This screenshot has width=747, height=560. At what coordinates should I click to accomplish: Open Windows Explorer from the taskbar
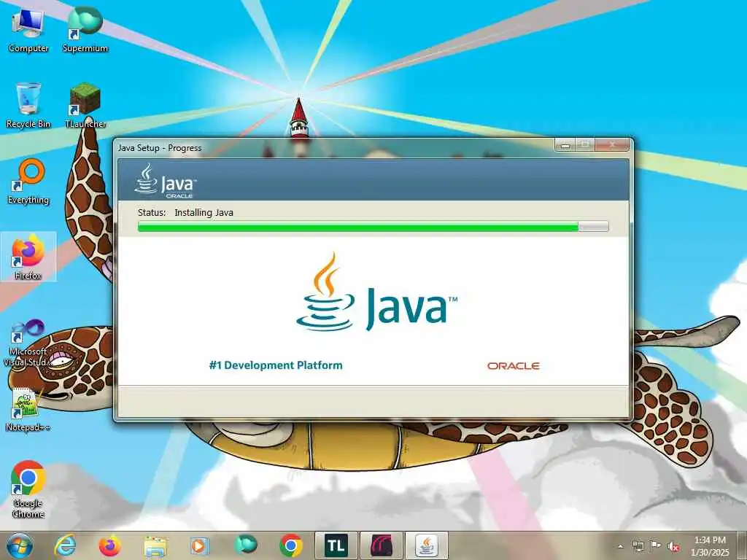coord(155,545)
